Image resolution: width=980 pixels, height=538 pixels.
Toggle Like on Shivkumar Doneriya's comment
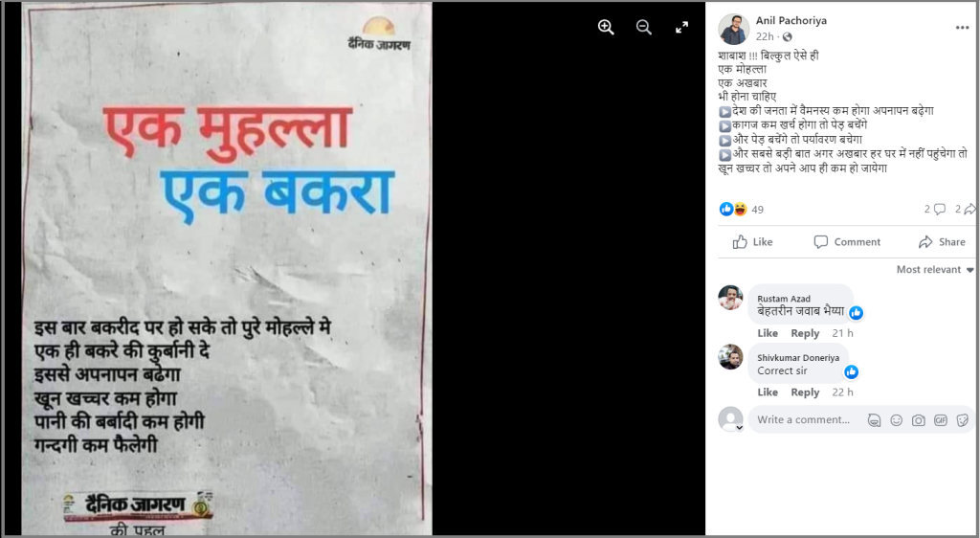[768, 392]
